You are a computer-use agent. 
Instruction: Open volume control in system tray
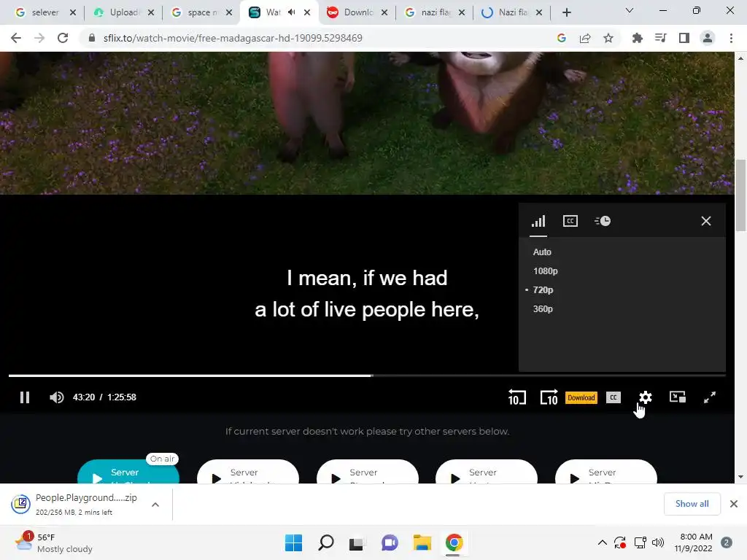pos(658,542)
